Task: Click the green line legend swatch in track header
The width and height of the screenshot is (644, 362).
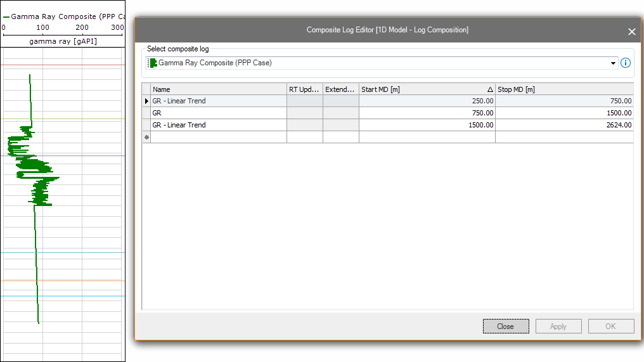Action: (x=6, y=17)
